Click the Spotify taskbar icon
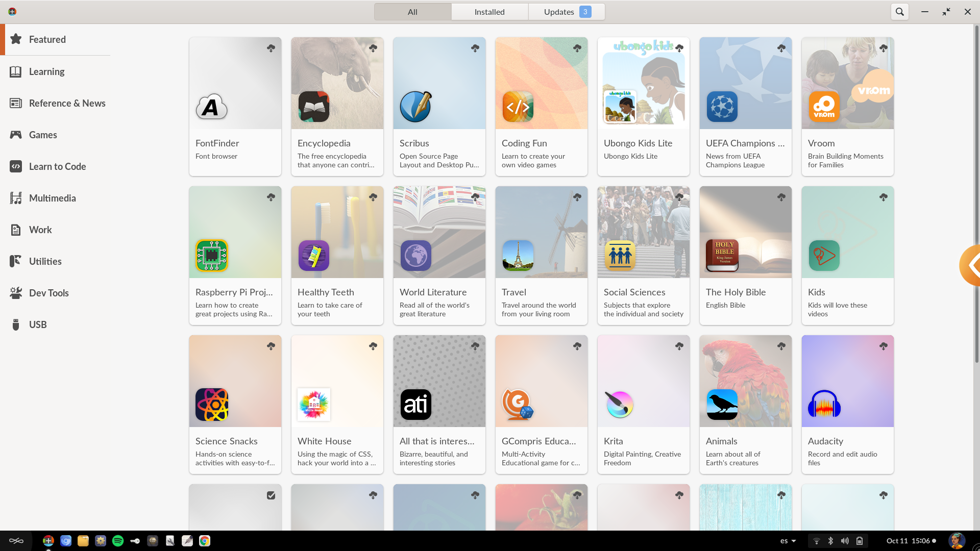980x551 pixels. click(x=118, y=541)
